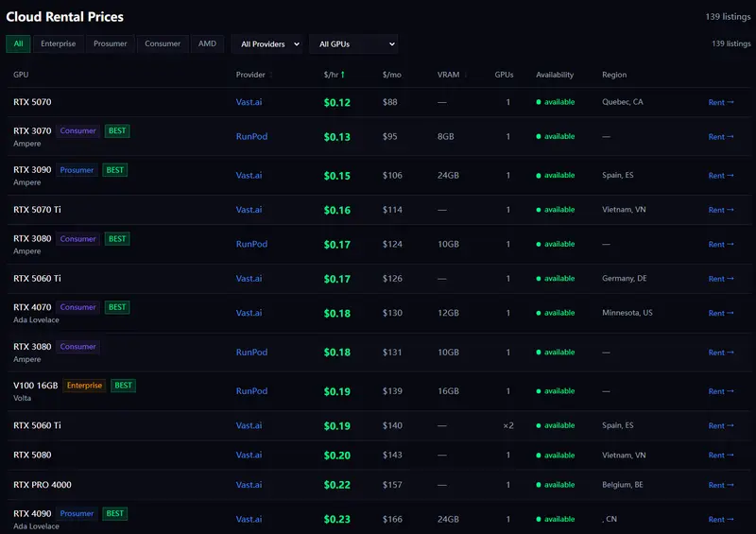Click the Quebec, CA region cell
The width and height of the screenshot is (756, 534).
click(623, 102)
